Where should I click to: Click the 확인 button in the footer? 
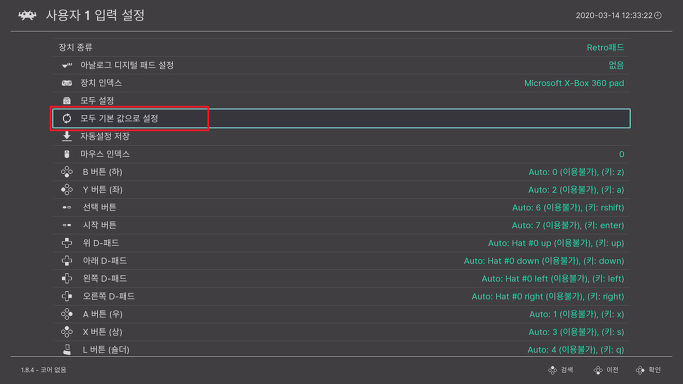pos(649,370)
